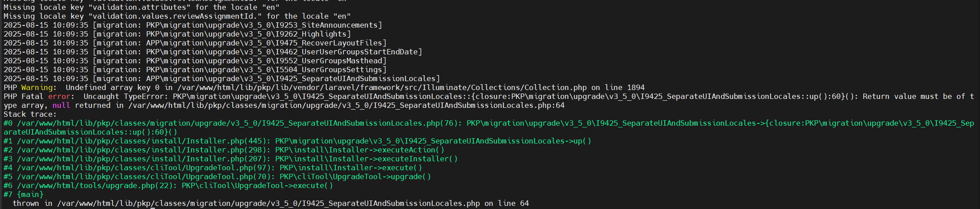The image size is (980, 209).
Task: Click the red "error:" word
Action: coord(59,96)
